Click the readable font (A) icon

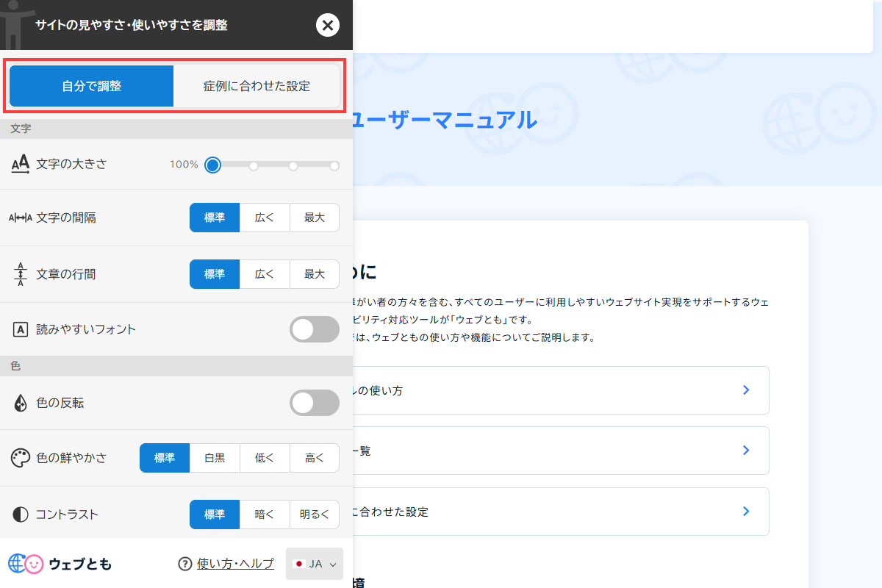click(20, 329)
